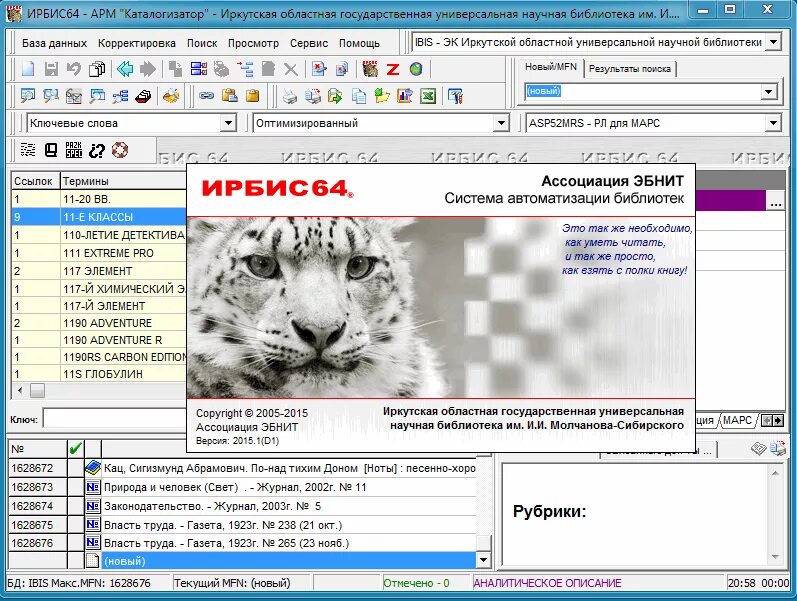Open the Сервис menu
The image size is (797, 601).
309,43
